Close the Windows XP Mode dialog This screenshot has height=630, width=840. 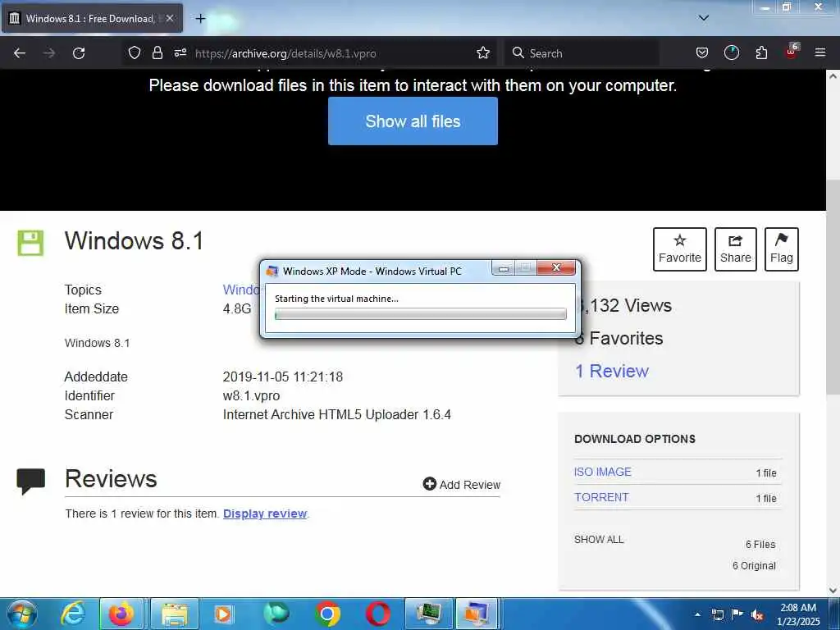point(556,267)
